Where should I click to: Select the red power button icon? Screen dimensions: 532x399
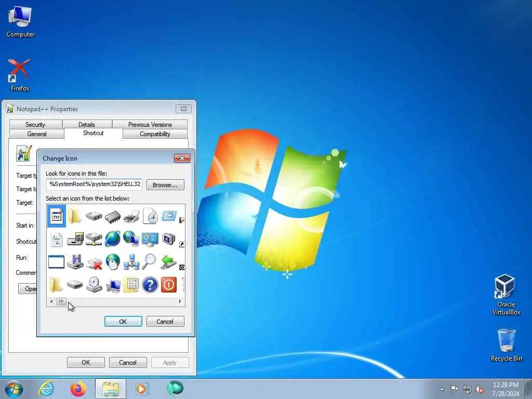[x=169, y=285]
